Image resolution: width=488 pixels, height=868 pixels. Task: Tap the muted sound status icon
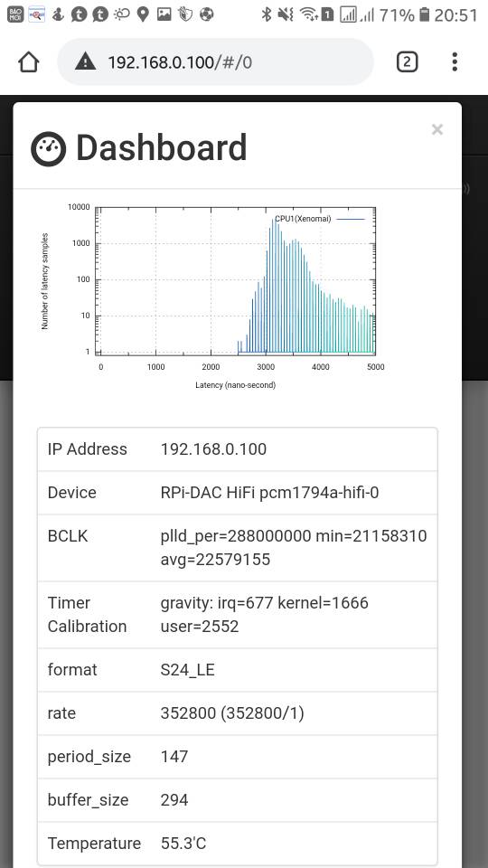[286, 14]
